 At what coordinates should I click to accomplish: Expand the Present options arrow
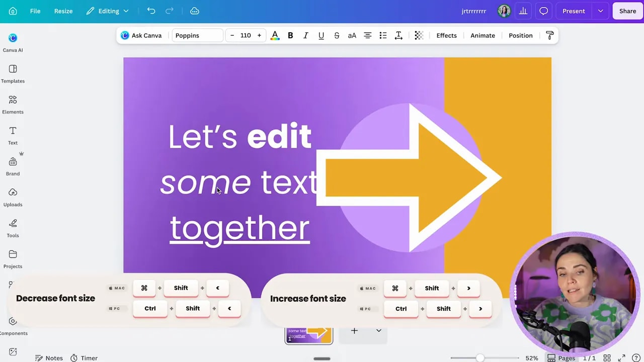600,11
